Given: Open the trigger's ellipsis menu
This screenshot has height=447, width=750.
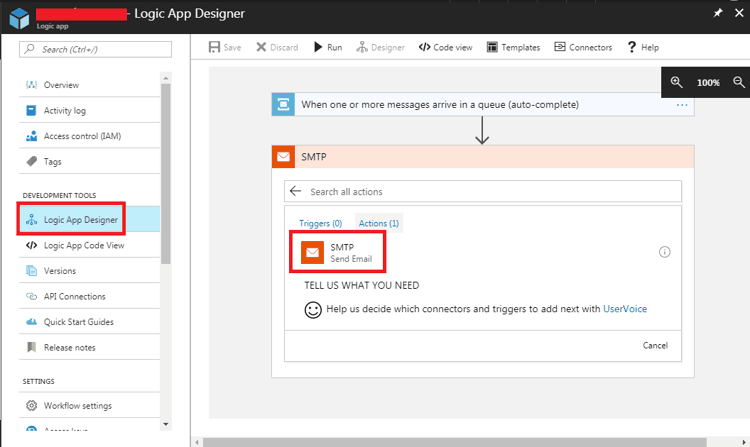Looking at the screenshot, I should click(682, 105).
